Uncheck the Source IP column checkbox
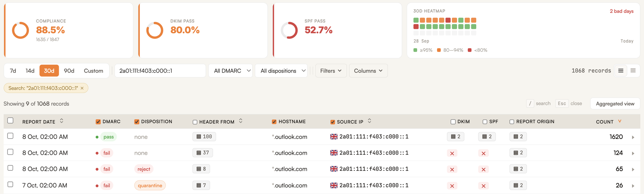The height and width of the screenshot is (194, 644). click(333, 122)
